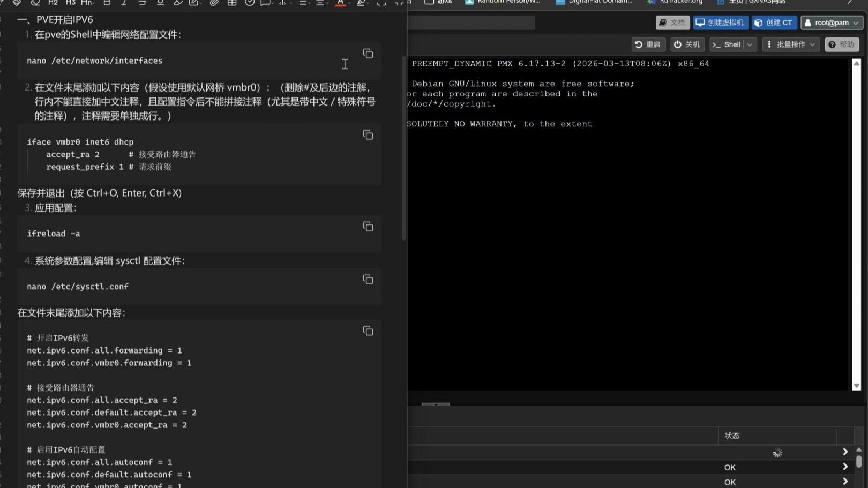
Task: Click the line net.ipv6.conf.vmbr0.forwarding = 1
Action: [x=109, y=363]
